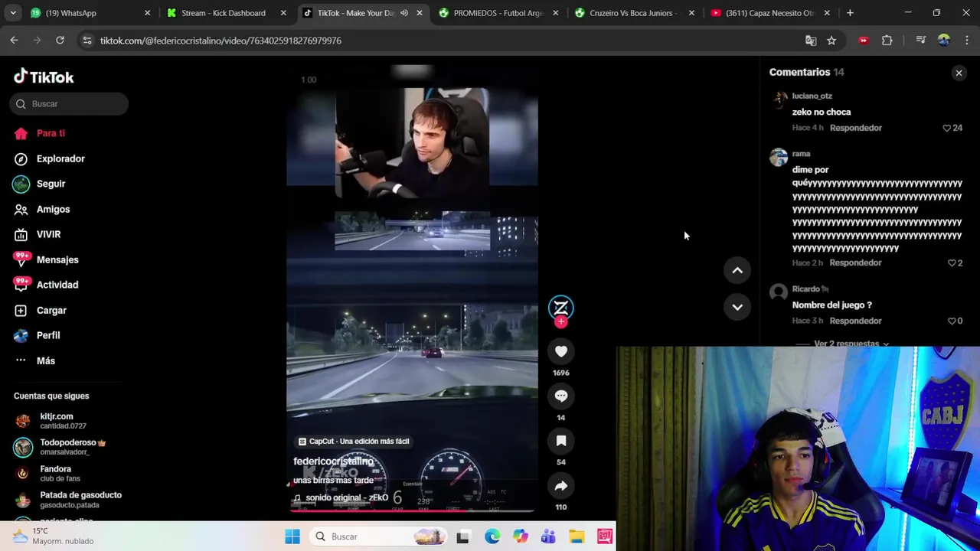Click the TikTok Buscar search field
This screenshot has height=551, width=980.
(70, 104)
